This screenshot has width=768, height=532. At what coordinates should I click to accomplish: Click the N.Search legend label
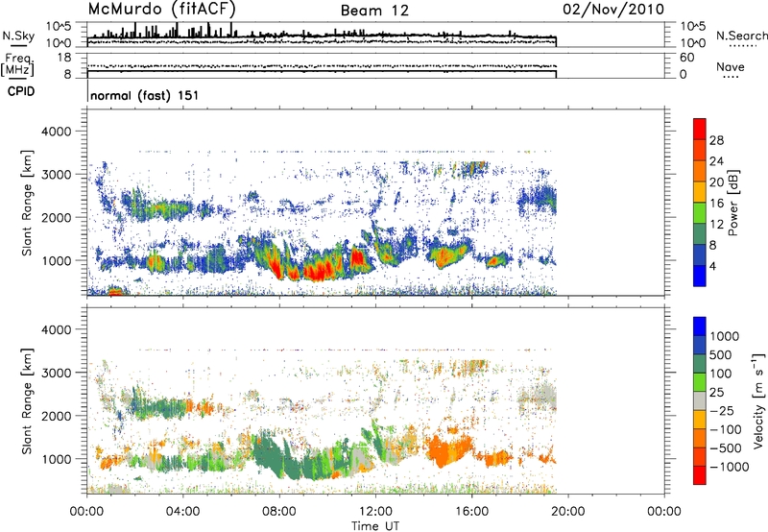(741, 36)
